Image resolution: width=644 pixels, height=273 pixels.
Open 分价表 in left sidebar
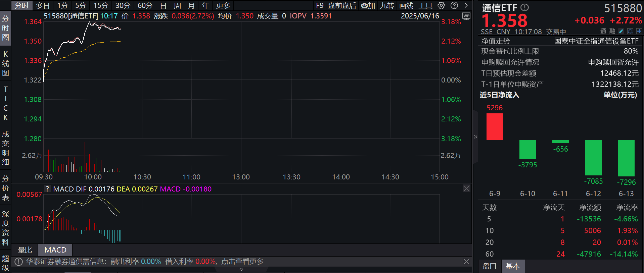5,188
